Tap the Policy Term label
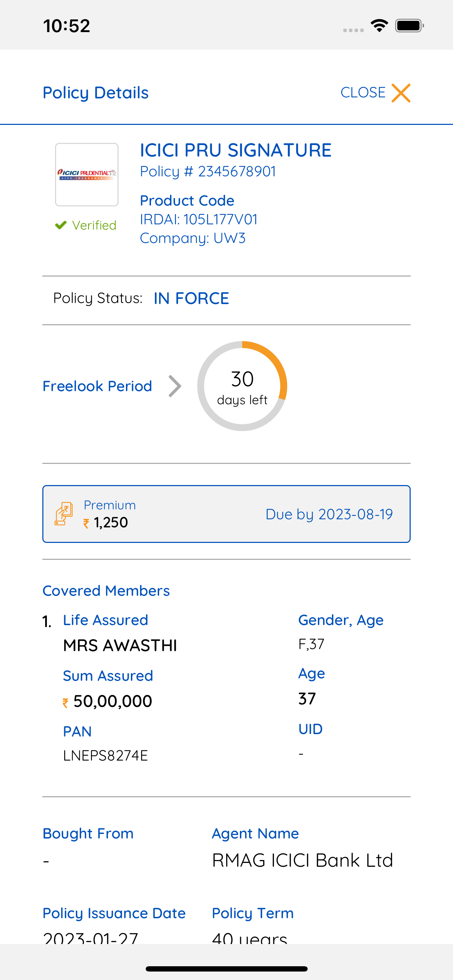This screenshot has width=453, height=980. point(253,913)
